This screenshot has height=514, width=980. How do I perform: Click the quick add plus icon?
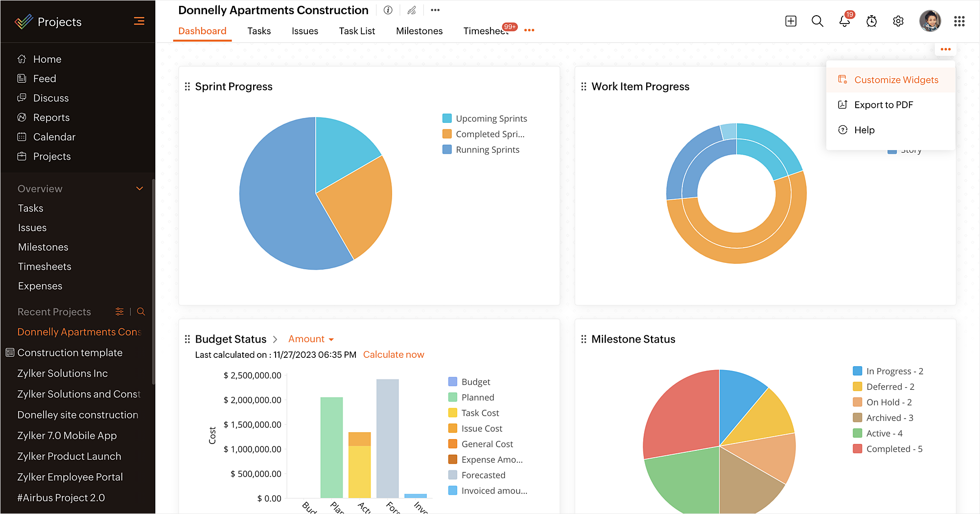click(x=791, y=21)
